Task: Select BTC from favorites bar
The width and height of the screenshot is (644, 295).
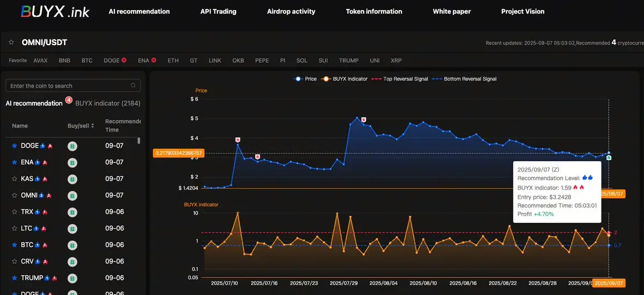Action: (x=87, y=61)
